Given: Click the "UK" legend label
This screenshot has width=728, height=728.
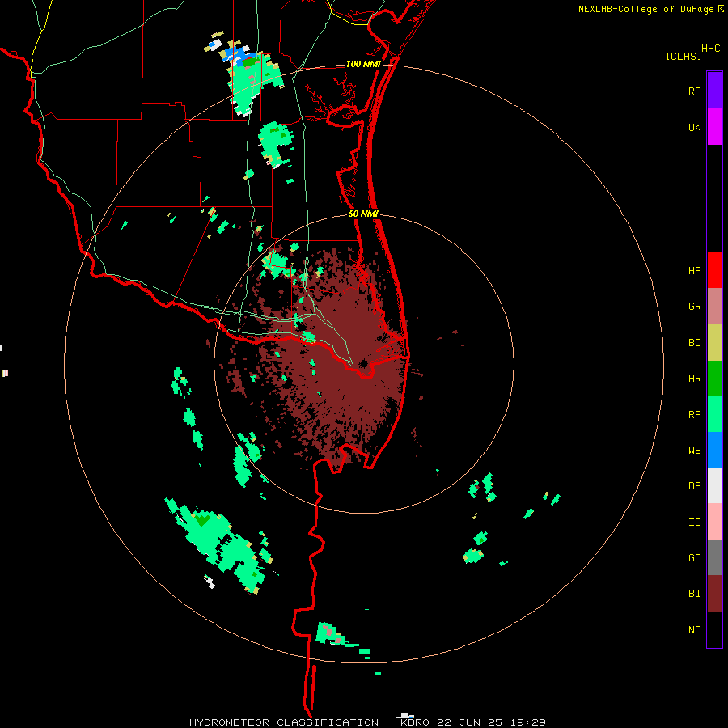Looking at the screenshot, I should pos(694,128).
